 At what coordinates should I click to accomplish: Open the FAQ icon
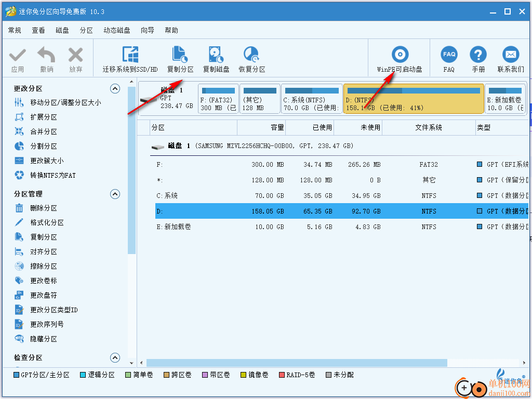(449, 55)
